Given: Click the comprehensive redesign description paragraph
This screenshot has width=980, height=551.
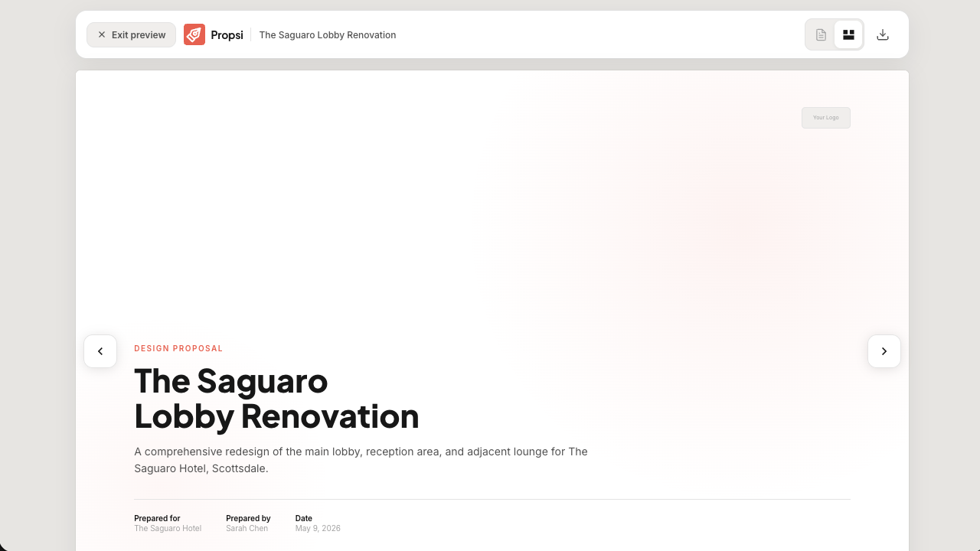Looking at the screenshot, I should (x=361, y=460).
